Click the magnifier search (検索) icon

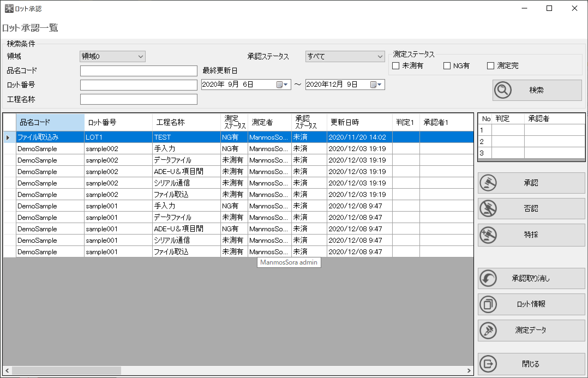tap(503, 90)
